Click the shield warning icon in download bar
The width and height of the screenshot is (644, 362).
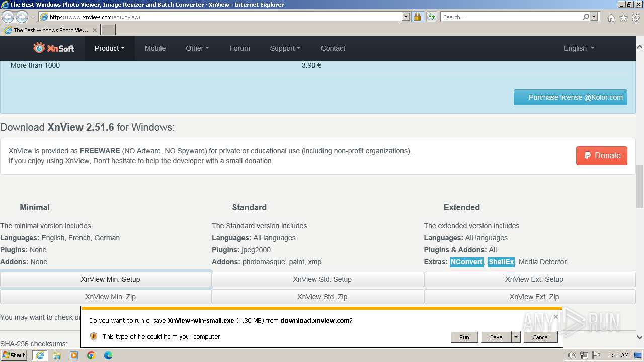pyautogui.click(x=93, y=336)
